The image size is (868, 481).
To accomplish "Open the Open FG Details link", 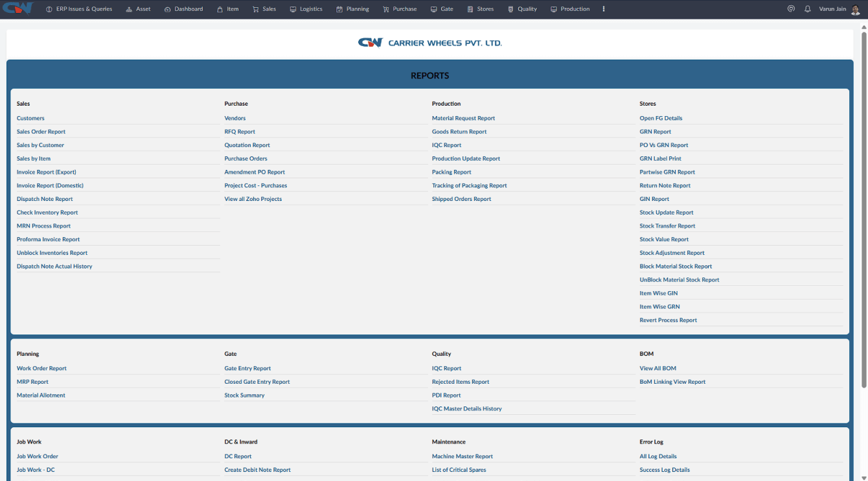I will (x=661, y=119).
